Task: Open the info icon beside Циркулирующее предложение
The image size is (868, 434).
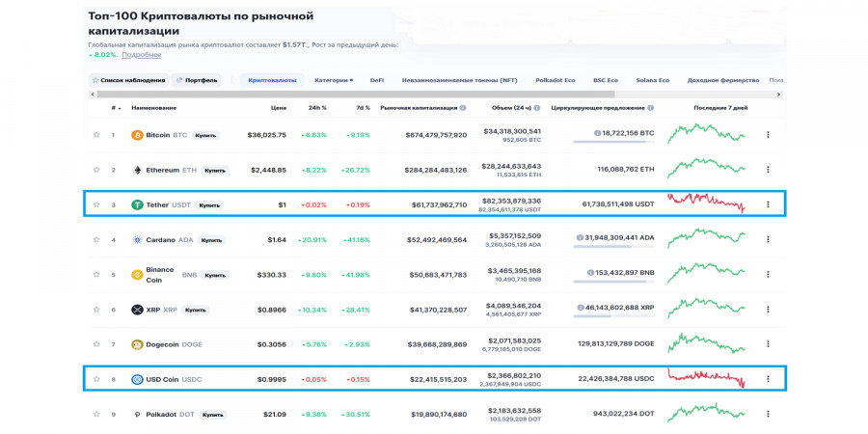Action: pyautogui.click(x=650, y=108)
